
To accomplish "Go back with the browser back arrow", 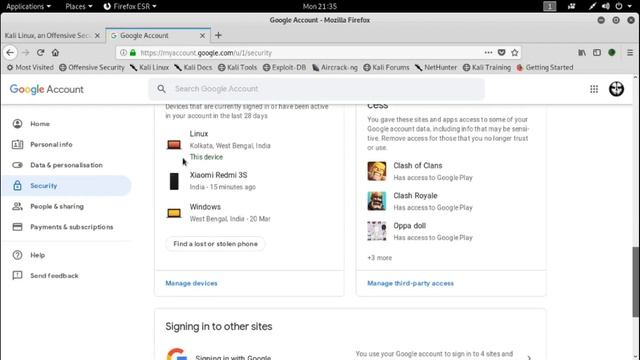I will click(x=10, y=53).
